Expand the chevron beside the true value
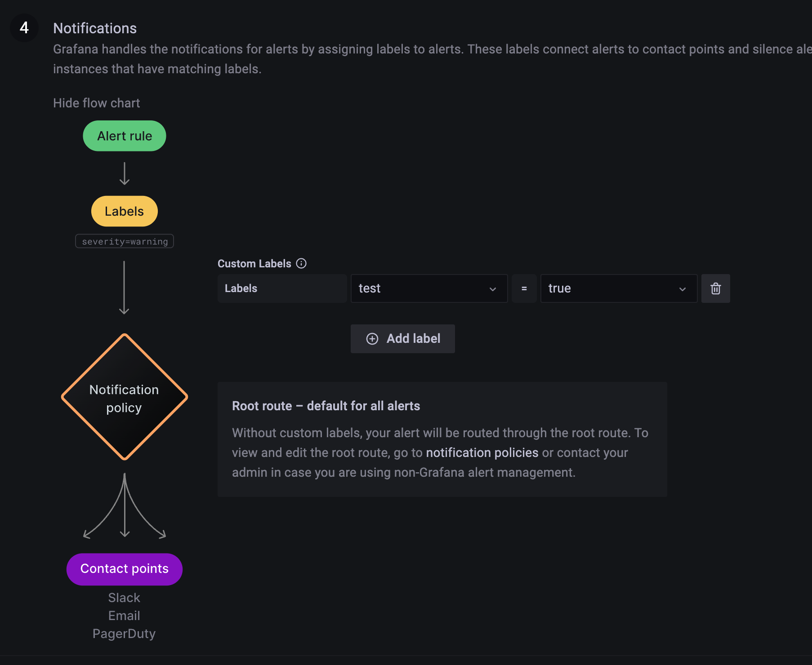This screenshot has width=812, height=665. (x=683, y=289)
